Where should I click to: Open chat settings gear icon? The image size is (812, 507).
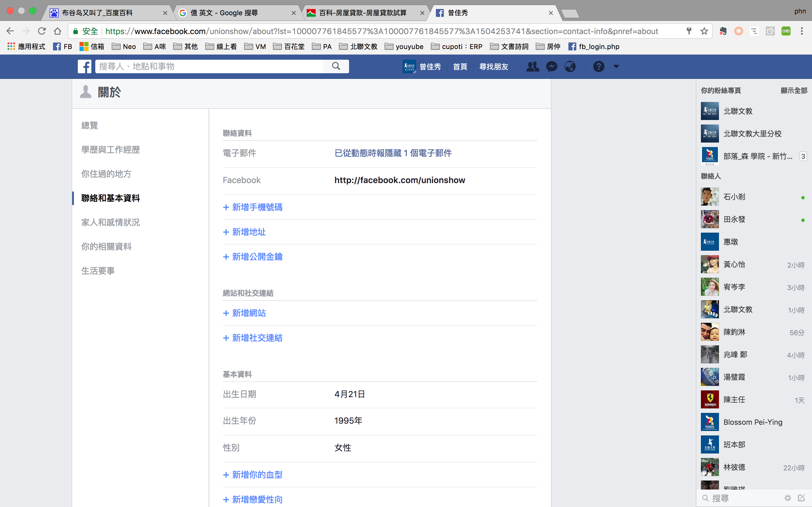point(787,498)
